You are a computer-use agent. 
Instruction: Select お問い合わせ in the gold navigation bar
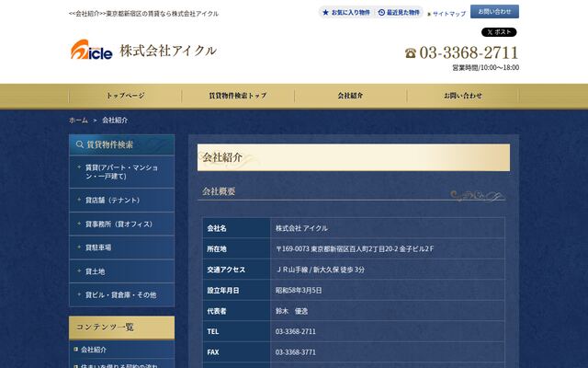click(463, 96)
